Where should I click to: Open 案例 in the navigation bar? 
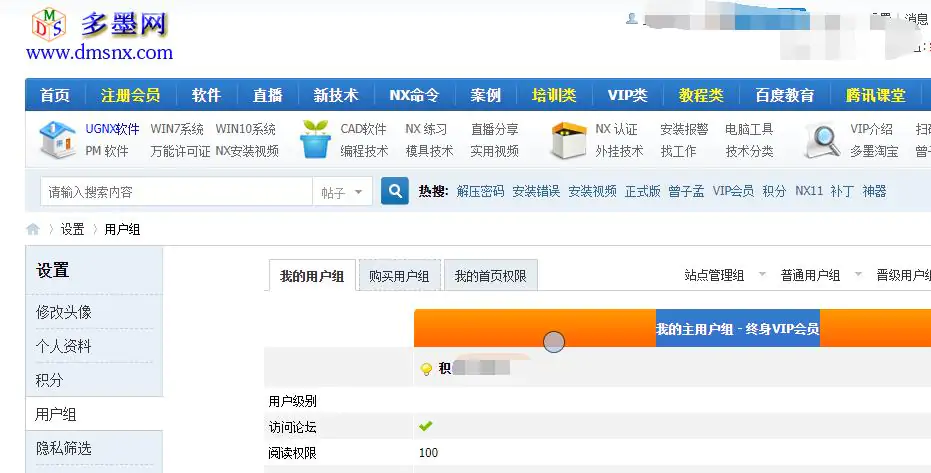[x=485, y=95]
